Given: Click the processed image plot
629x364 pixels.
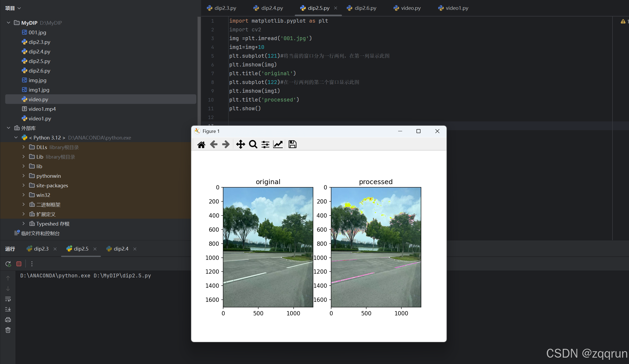Looking at the screenshot, I should click(376, 247).
